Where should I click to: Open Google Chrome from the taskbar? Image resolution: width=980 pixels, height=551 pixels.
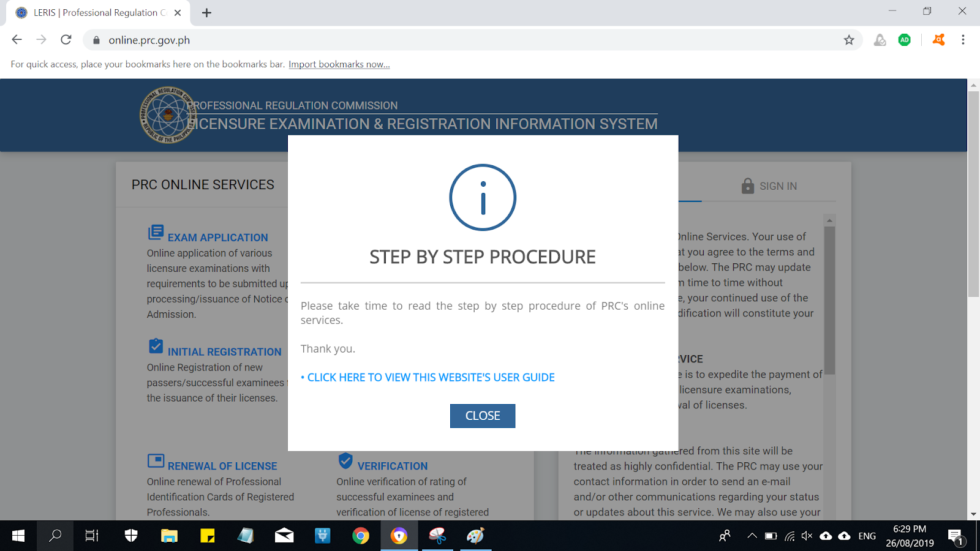coord(361,536)
